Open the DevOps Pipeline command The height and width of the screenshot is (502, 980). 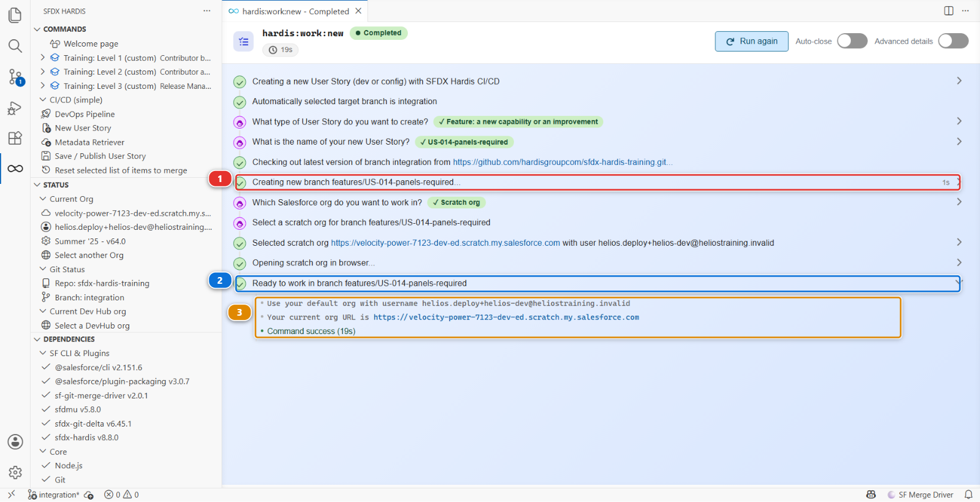(85, 114)
